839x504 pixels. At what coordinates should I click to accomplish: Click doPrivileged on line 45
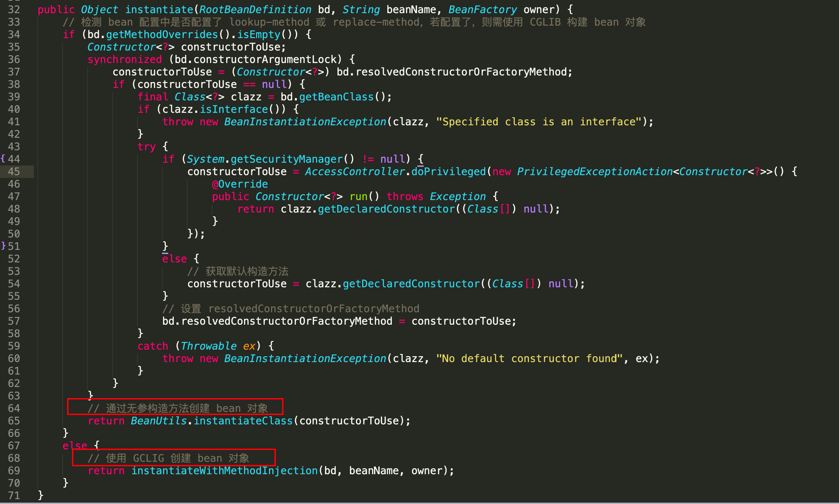pos(449,171)
